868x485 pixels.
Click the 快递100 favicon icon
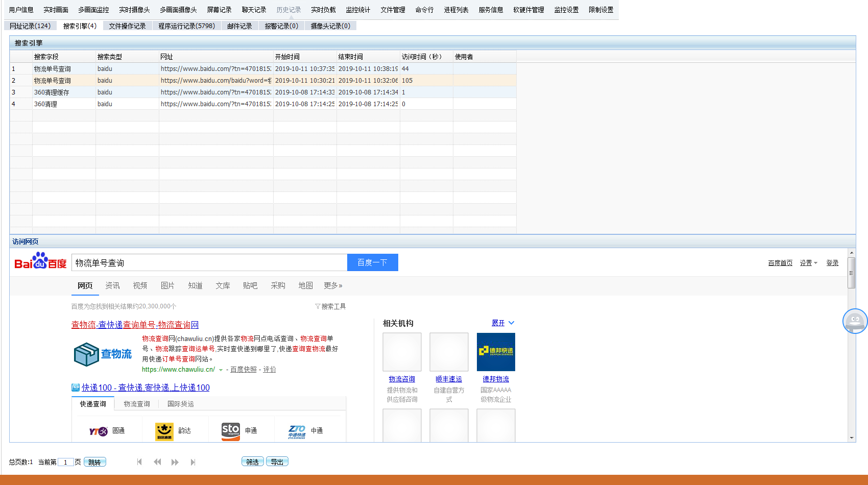pos(76,387)
